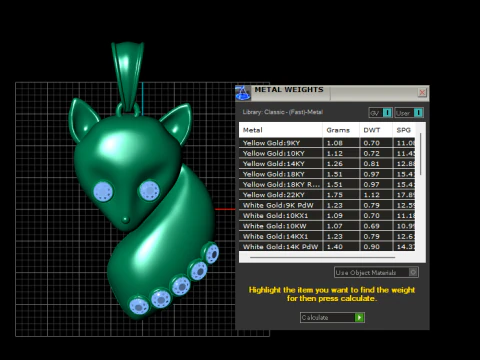Image resolution: width=480 pixels, height=360 pixels.
Task: Select the fox's nose
Action: [125, 220]
